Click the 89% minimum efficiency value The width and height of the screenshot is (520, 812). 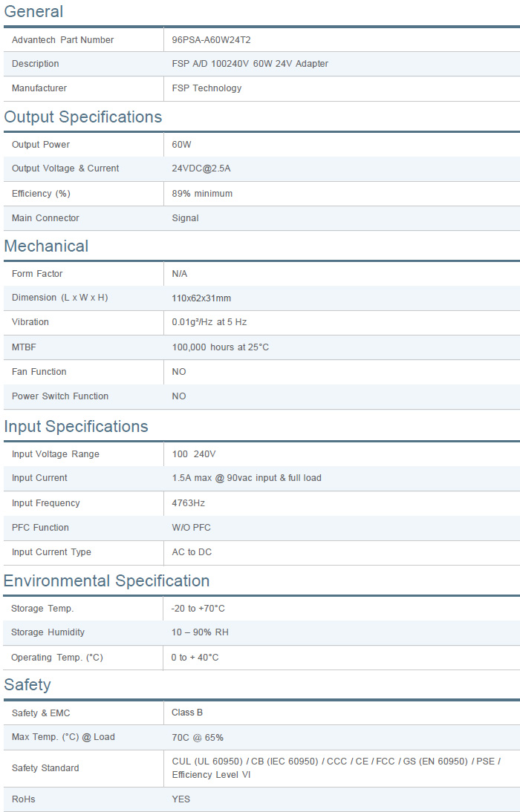pyautogui.click(x=202, y=194)
